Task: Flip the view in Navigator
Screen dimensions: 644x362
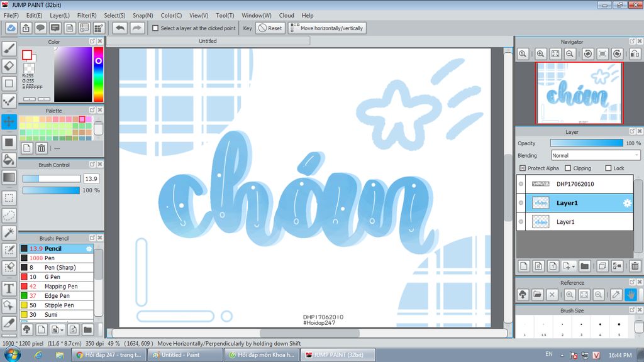Action: pos(635,54)
